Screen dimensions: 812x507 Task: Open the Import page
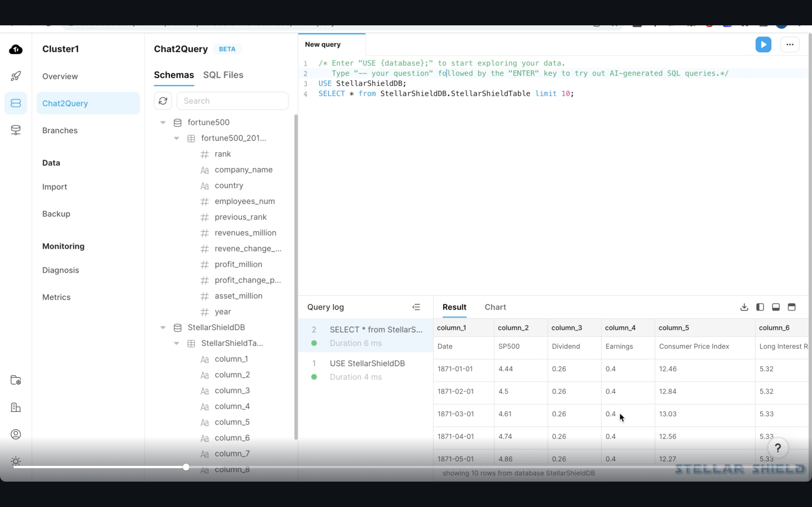(x=54, y=187)
